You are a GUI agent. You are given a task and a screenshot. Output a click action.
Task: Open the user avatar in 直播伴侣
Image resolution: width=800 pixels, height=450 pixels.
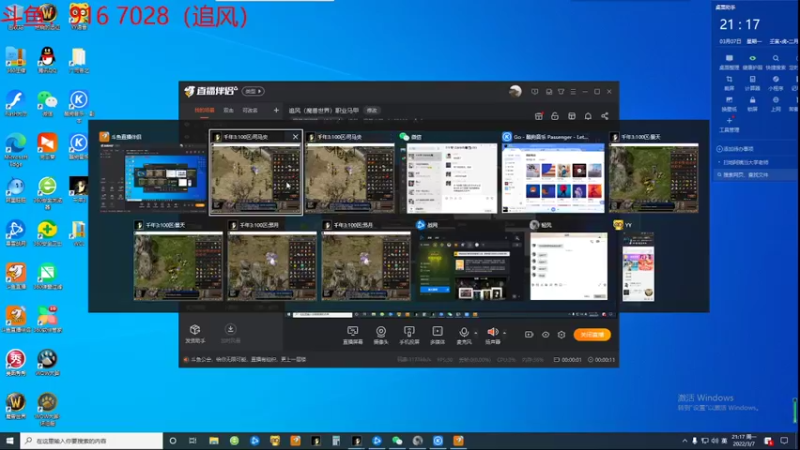click(x=515, y=91)
